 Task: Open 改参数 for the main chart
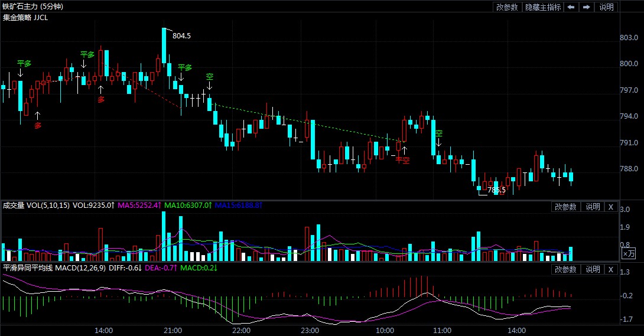point(507,7)
